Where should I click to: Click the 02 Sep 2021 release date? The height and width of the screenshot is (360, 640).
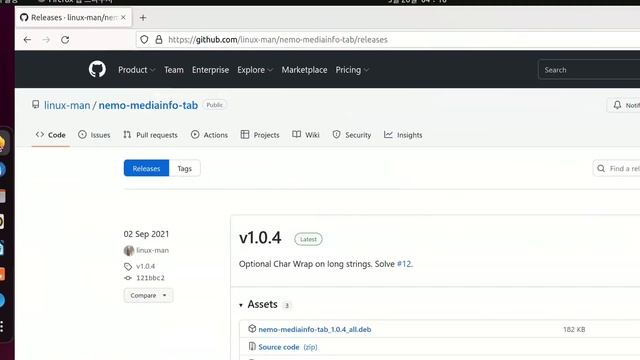(x=146, y=234)
